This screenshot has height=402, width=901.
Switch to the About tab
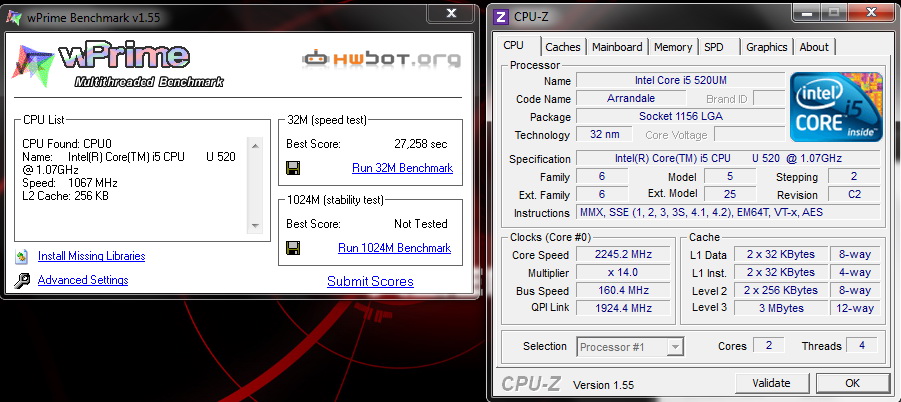(814, 47)
